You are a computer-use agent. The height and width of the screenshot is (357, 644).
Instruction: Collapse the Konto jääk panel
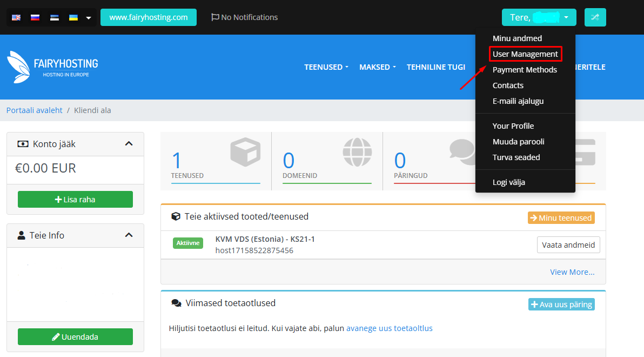[129, 144]
